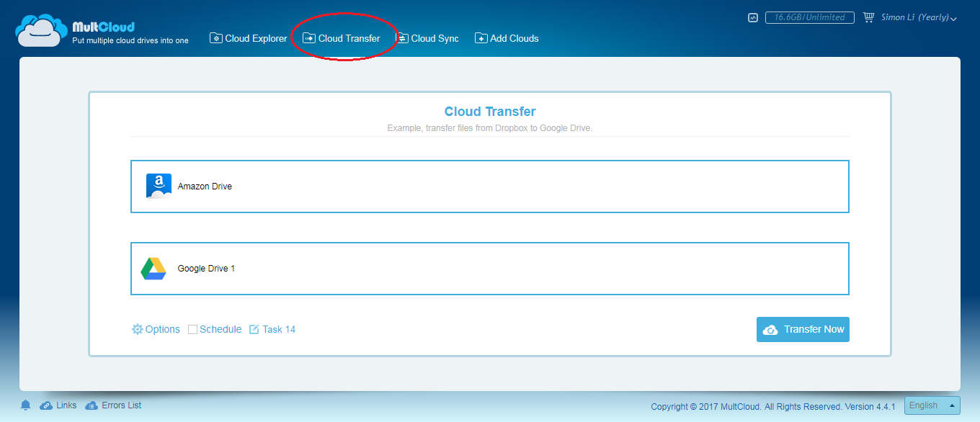Viewport: 980px width, 422px height.
Task: Click the Google Drive logo icon
Action: tap(153, 269)
